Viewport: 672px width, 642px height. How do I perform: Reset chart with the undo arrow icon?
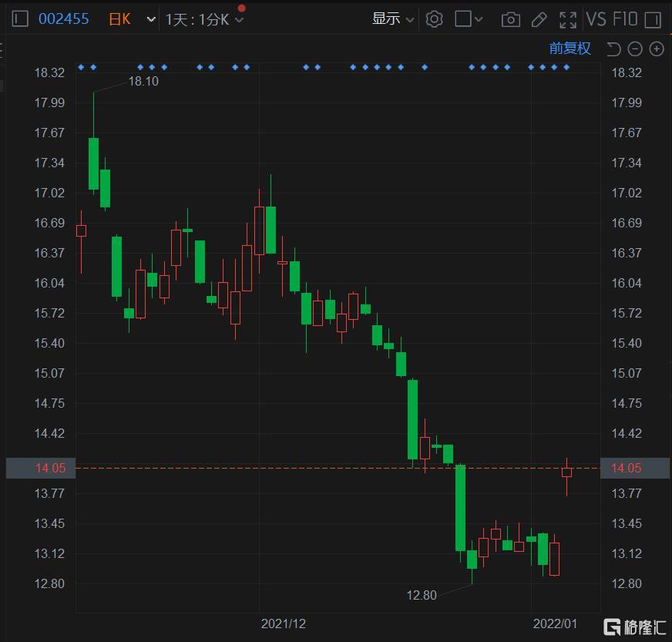tap(613, 49)
